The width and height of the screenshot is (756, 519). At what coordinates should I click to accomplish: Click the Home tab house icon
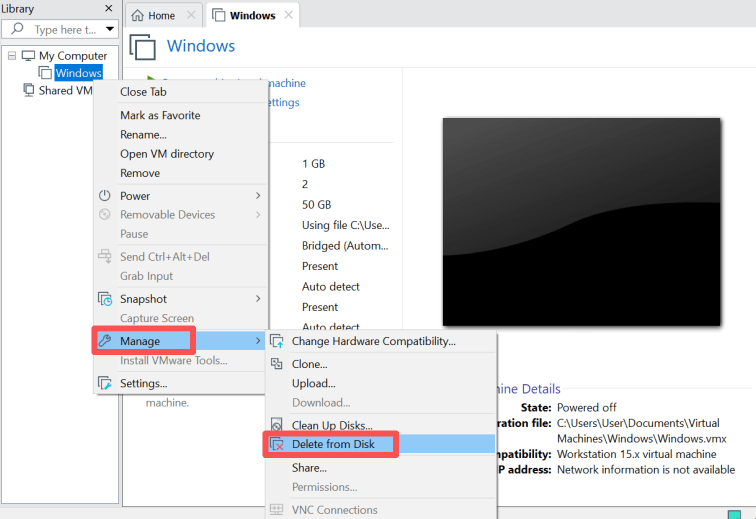click(137, 16)
